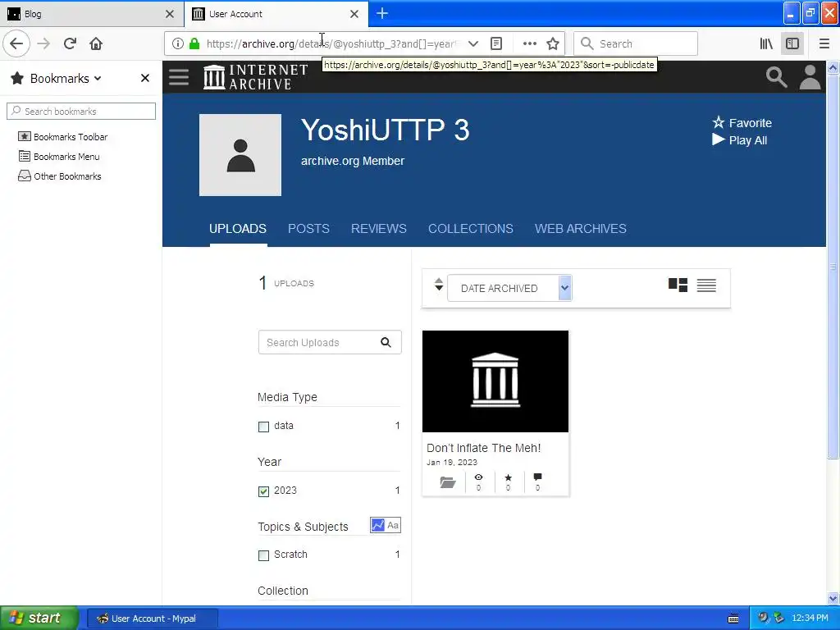
Task: Reload the current page
Action: point(70,43)
